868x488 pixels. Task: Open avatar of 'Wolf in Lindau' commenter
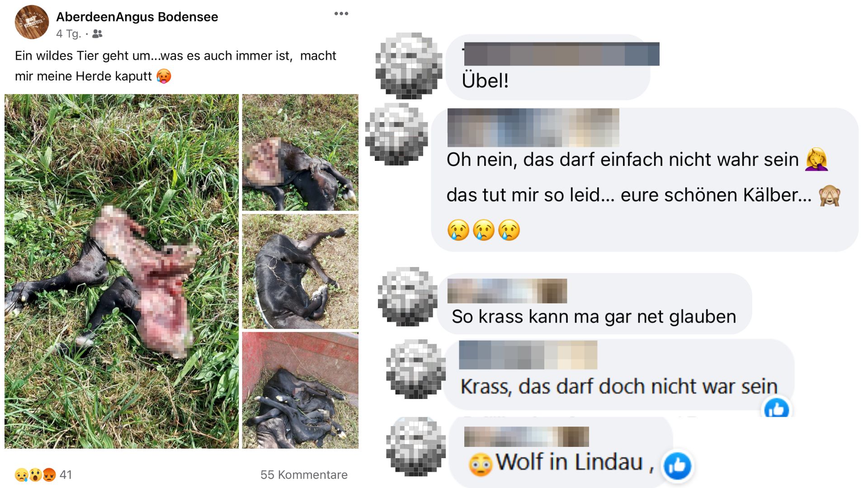416,447
